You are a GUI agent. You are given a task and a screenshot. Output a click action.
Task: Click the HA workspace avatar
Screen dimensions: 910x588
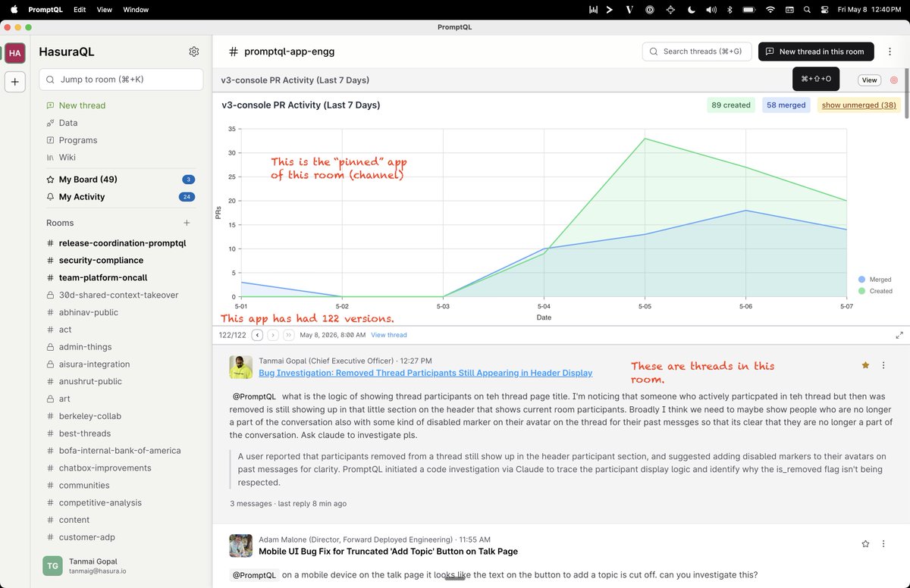pyautogui.click(x=14, y=53)
